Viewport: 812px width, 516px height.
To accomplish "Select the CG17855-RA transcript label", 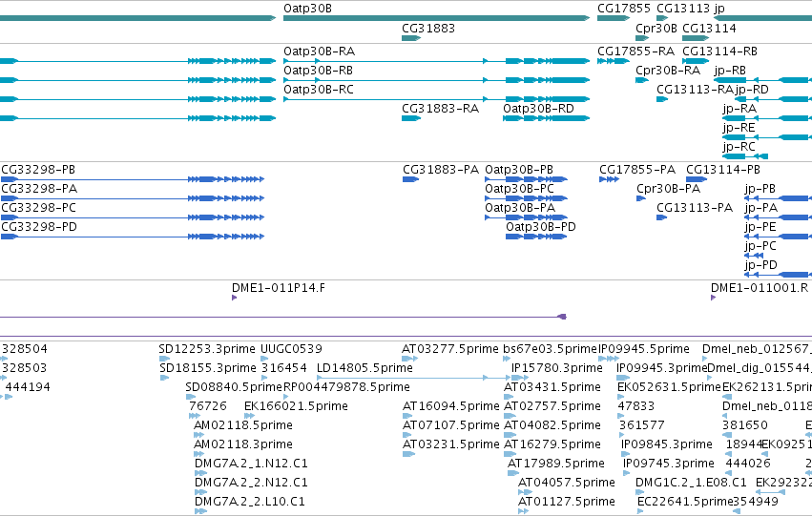I will tap(635, 52).
